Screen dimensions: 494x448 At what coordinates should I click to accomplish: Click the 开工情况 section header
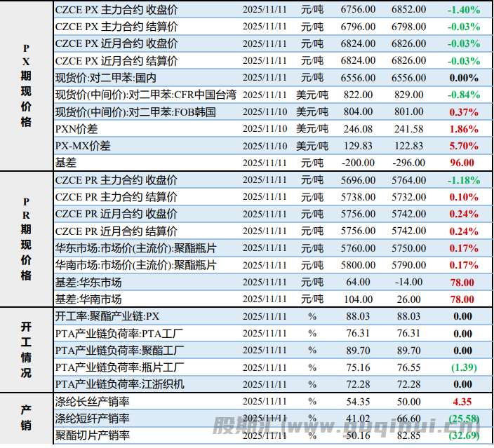coord(26,350)
